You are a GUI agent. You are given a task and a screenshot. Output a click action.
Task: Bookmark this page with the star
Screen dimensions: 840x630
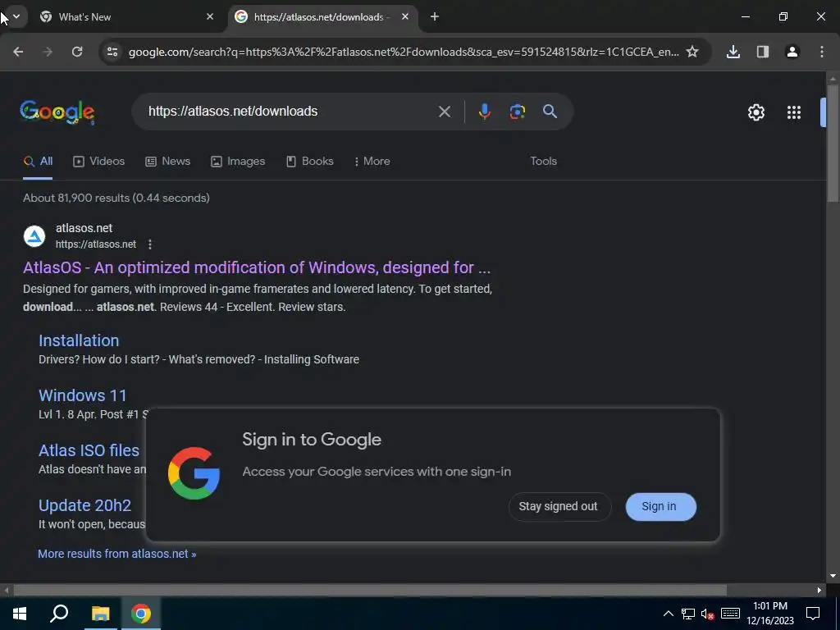pyautogui.click(x=692, y=52)
